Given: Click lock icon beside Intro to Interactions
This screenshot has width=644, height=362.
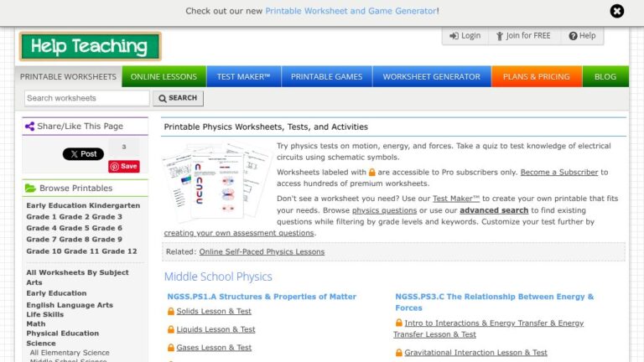Looking at the screenshot, I should (x=399, y=323).
